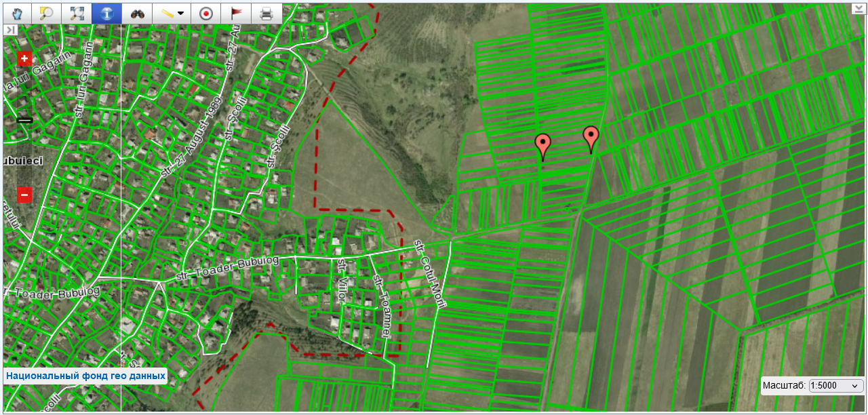
Task: Select the ruler measure tool
Action: 165,14
